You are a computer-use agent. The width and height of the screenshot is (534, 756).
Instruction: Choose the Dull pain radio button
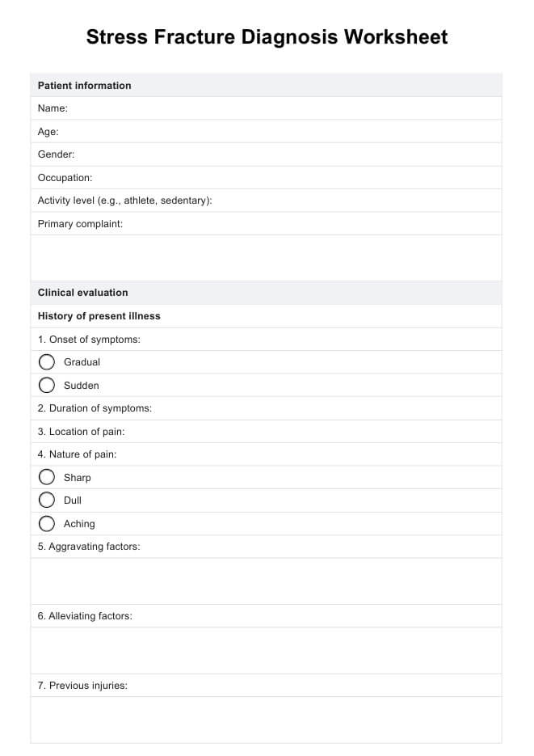pyautogui.click(x=47, y=500)
